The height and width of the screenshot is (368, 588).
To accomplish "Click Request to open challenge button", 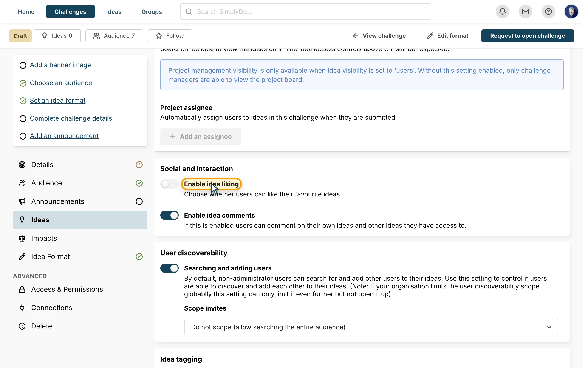I will pos(527,36).
